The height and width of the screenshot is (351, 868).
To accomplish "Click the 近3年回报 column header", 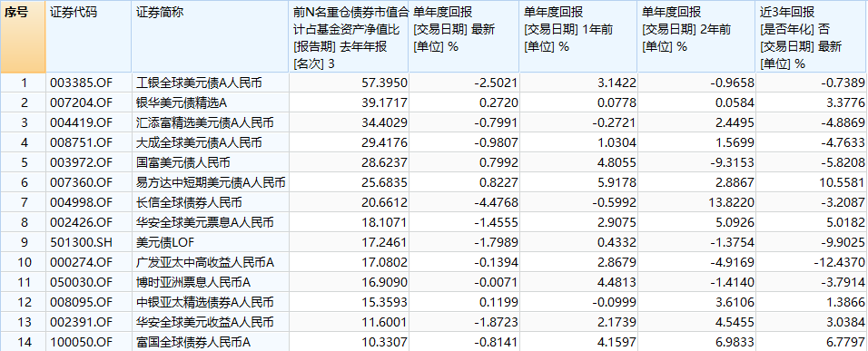I will [812, 37].
